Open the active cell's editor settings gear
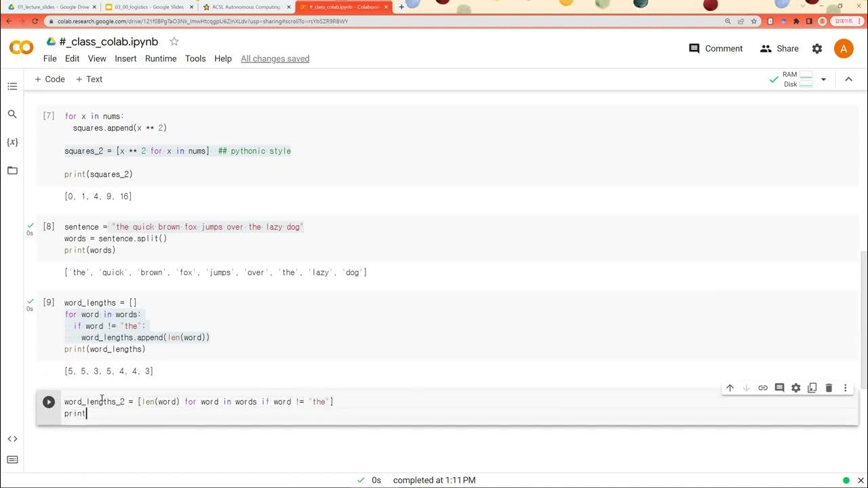The image size is (868, 488). [796, 388]
